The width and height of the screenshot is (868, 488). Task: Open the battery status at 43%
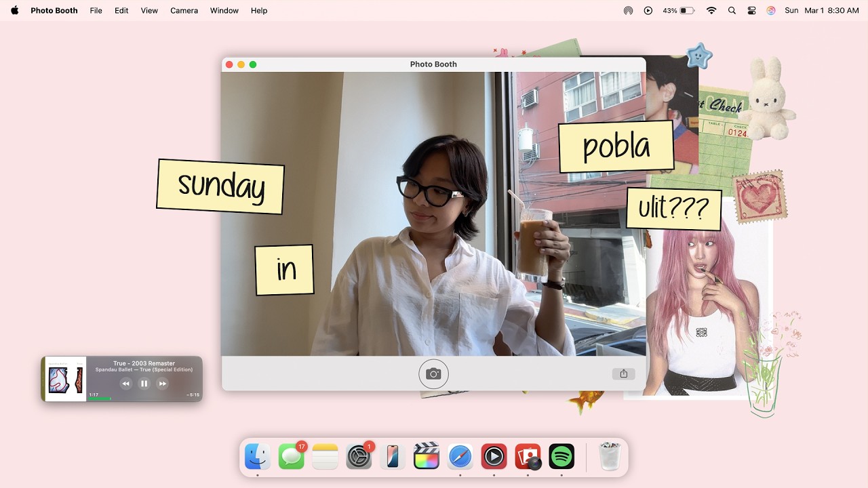click(679, 10)
